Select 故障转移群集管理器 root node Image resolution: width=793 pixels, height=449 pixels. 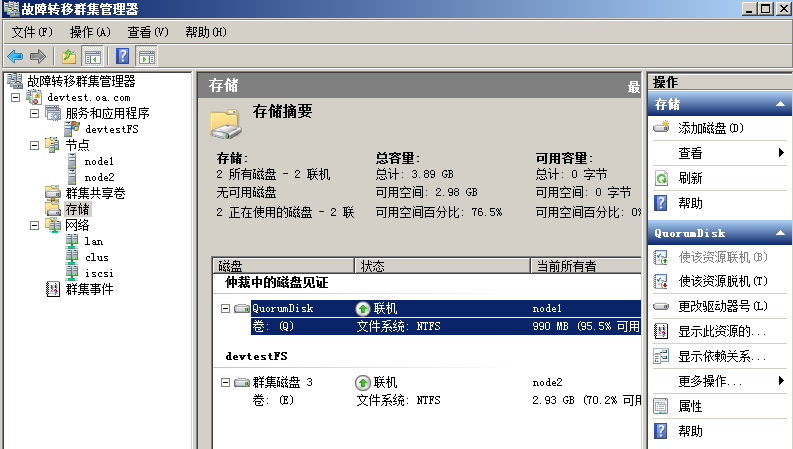(x=81, y=81)
